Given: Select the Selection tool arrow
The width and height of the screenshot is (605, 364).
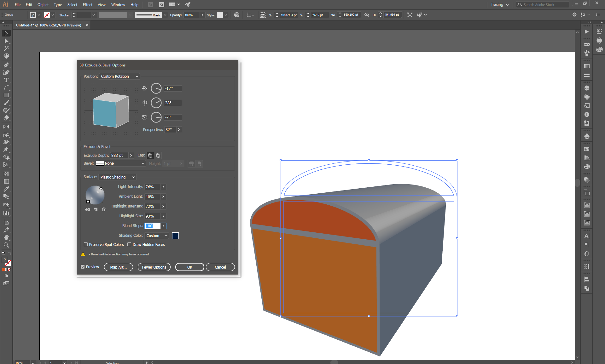Looking at the screenshot, I should (6, 33).
